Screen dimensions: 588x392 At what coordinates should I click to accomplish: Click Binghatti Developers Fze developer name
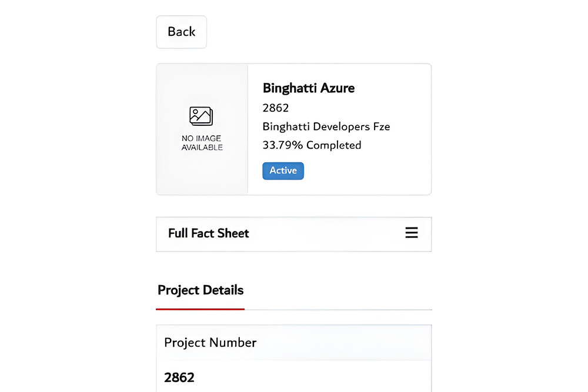(x=326, y=126)
